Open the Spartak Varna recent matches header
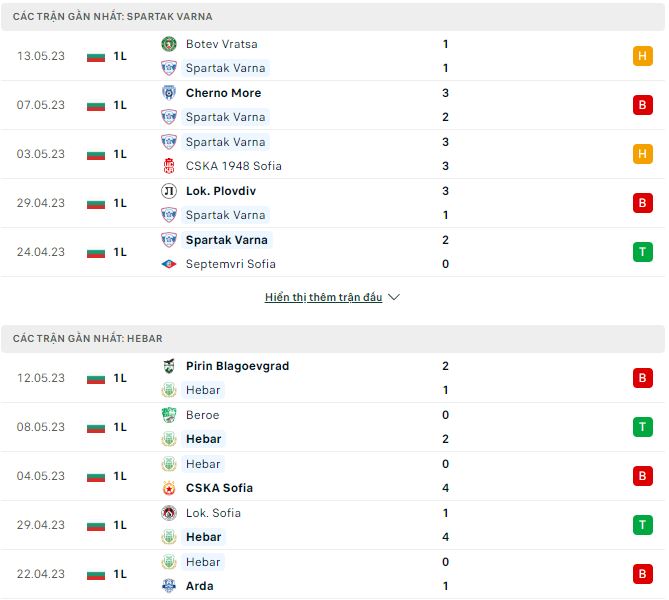This screenshot has width=669, height=600. tap(112, 17)
